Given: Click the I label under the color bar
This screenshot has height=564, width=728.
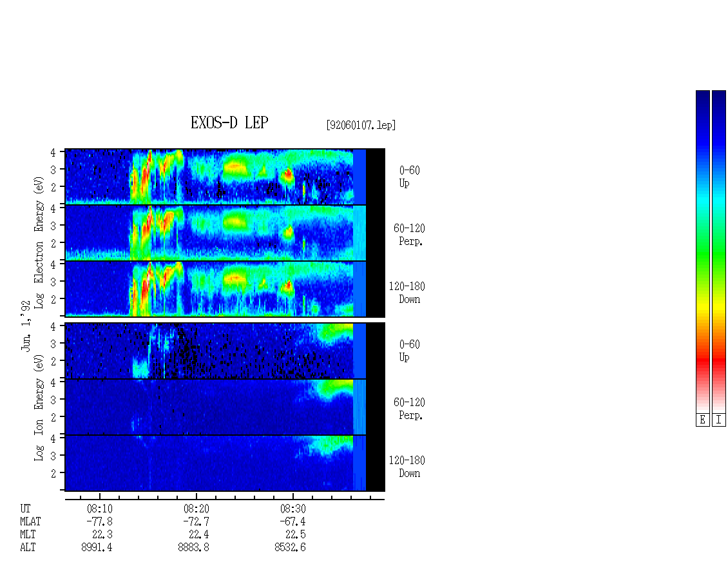Looking at the screenshot, I should pos(719,420).
